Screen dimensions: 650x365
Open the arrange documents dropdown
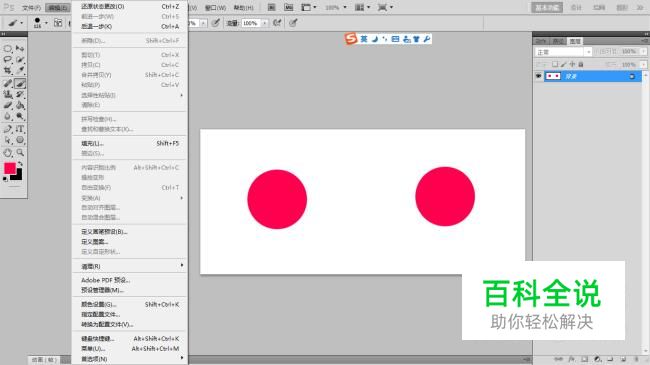(362, 7)
